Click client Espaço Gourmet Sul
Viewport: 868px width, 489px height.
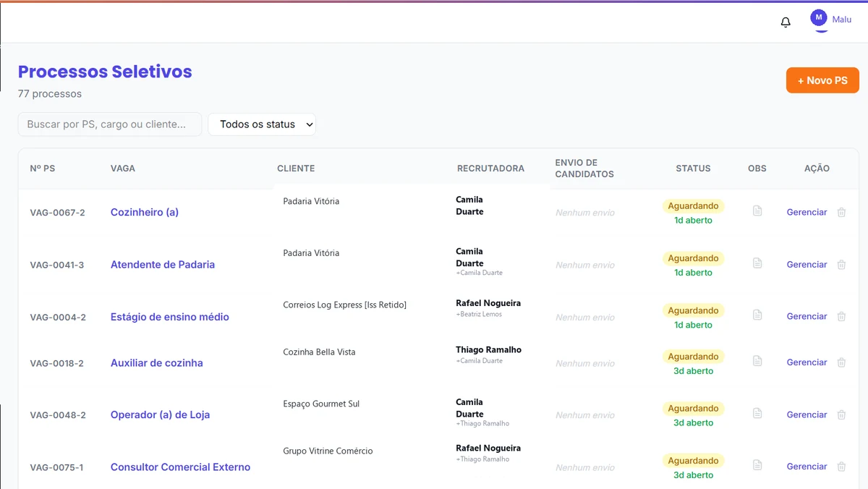321,404
